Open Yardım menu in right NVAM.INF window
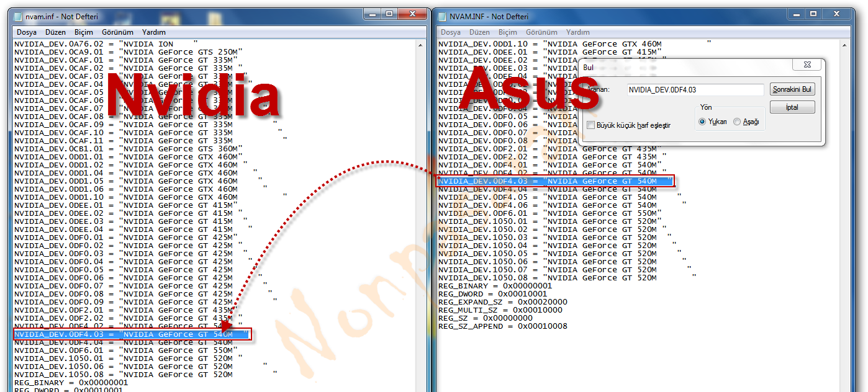 point(578,32)
